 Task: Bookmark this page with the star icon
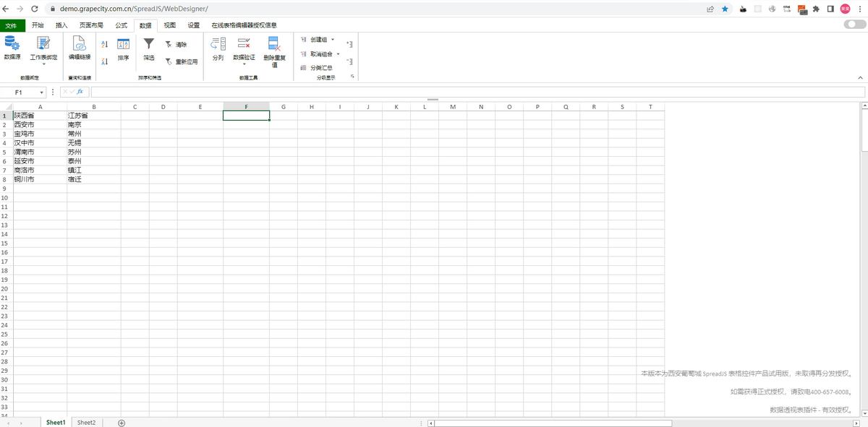pyautogui.click(x=725, y=9)
